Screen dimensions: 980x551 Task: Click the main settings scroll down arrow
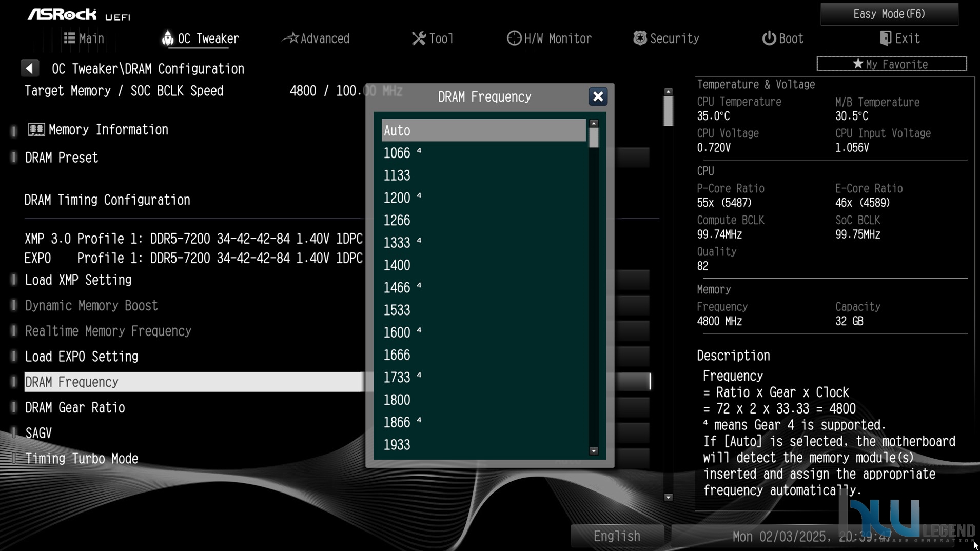click(x=668, y=497)
